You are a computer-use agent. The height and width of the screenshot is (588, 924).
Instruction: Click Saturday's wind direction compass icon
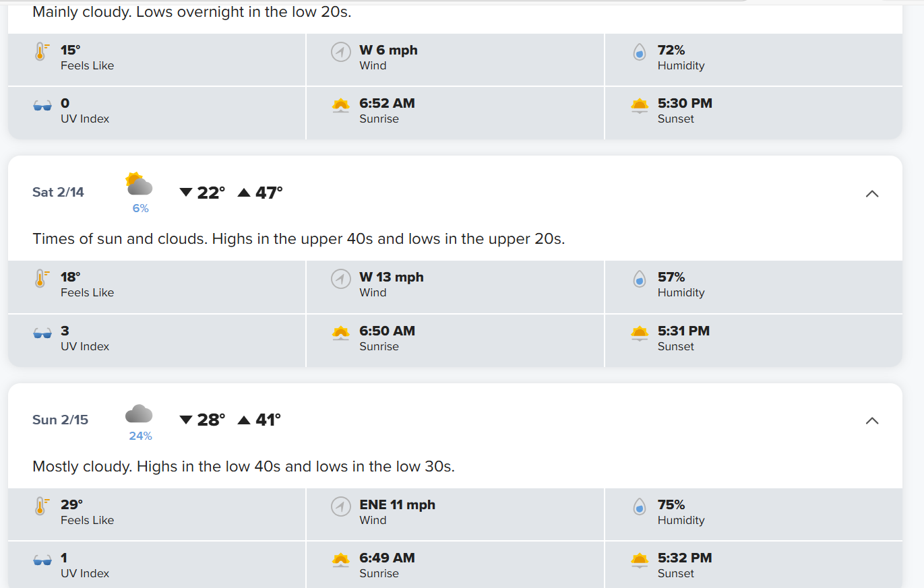point(341,279)
